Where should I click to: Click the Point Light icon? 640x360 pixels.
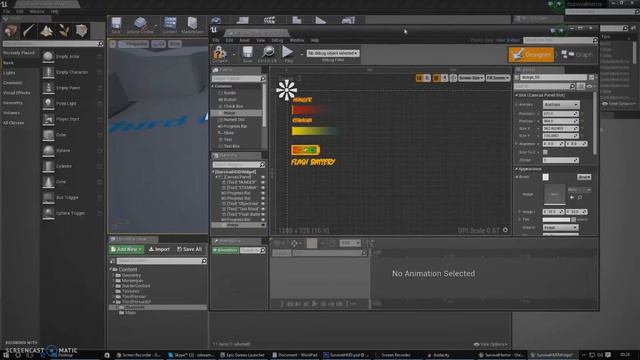tap(48, 103)
